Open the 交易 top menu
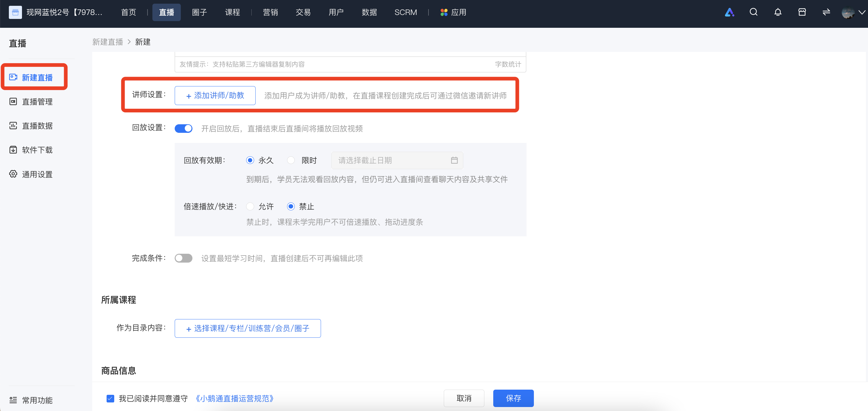 [x=303, y=13]
